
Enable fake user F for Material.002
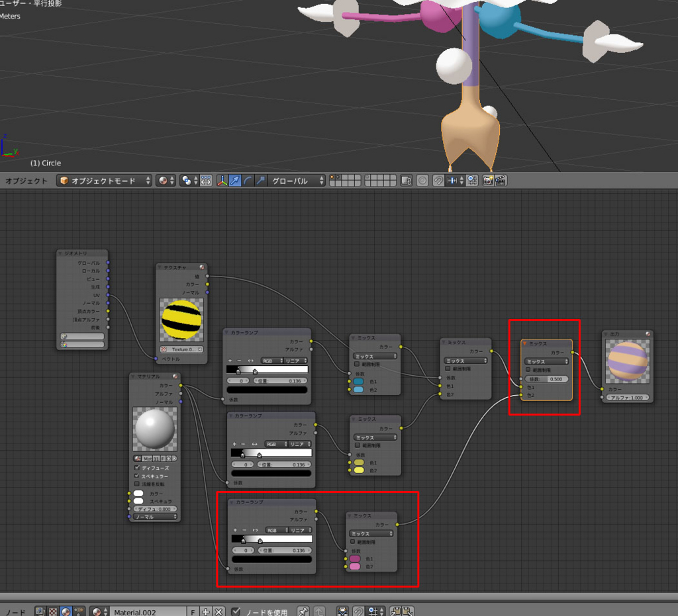click(x=193, y=611)
